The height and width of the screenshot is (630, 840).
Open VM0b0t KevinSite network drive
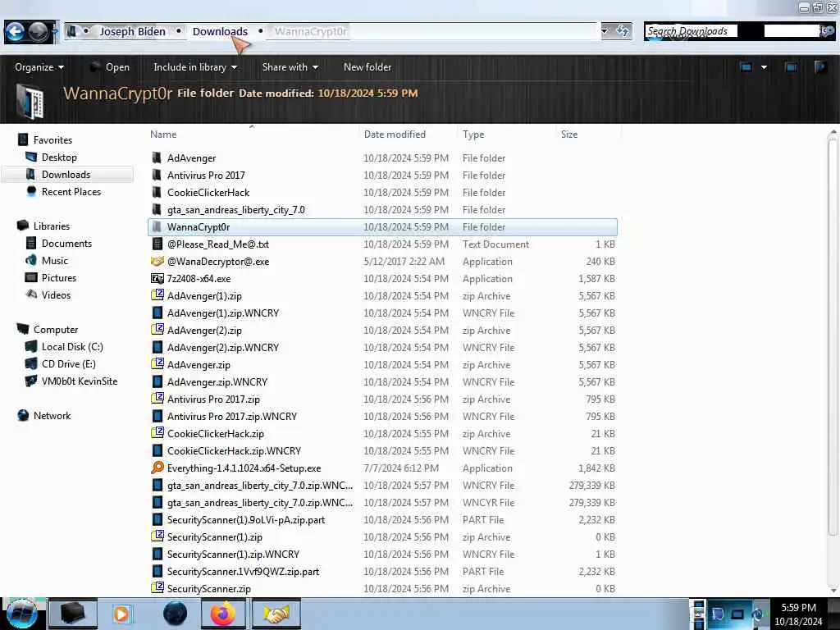click(80, 381)
